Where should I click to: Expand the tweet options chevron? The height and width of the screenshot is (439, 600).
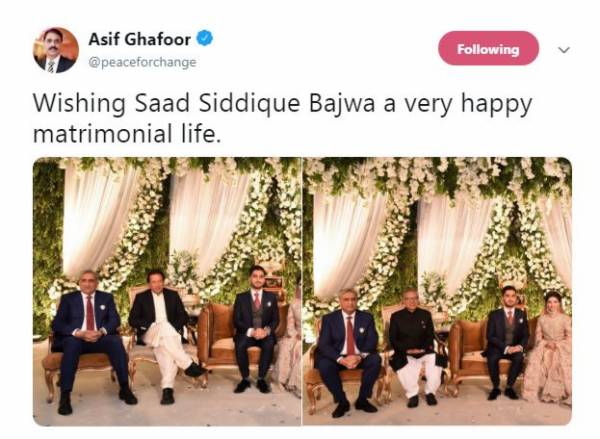click(x=564, y=50)
